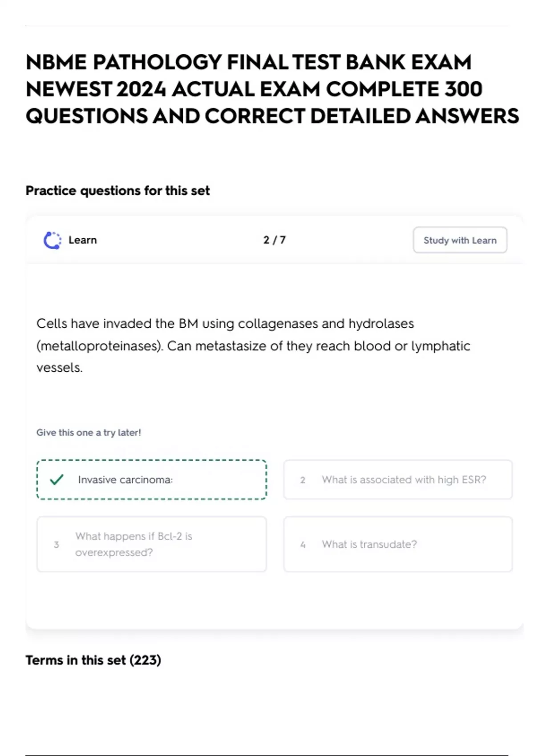Click the word '(metalloproteinases)' in the prompt
This screenshot has height=756, width=534.
(x=99, y=346)
